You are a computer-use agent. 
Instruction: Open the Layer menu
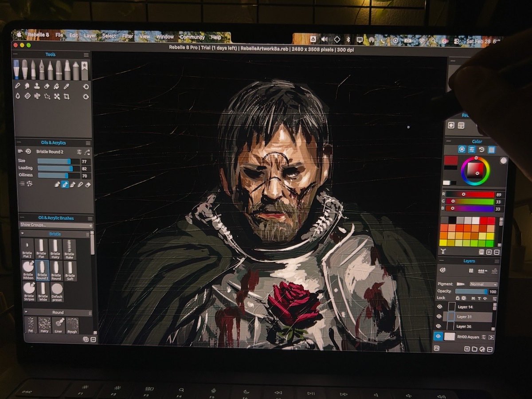[90, 35]
